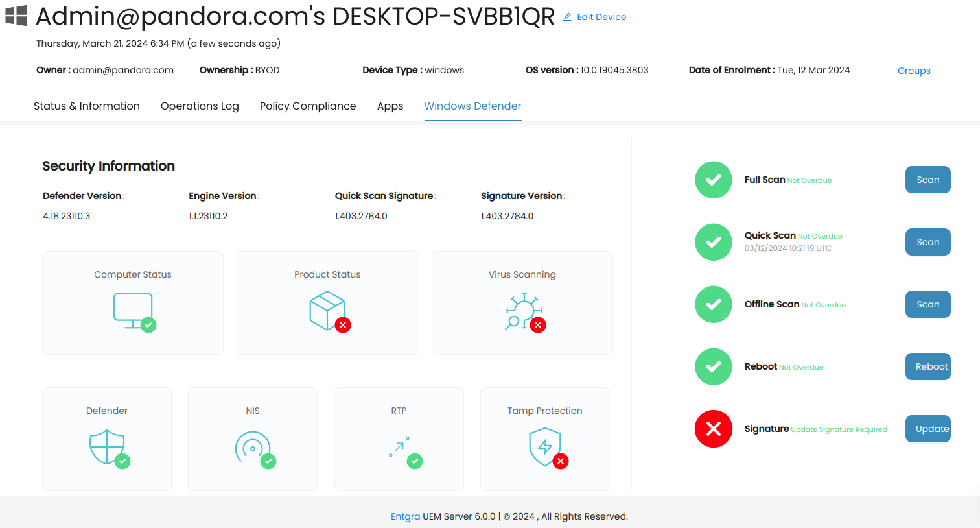Run Quick Scan using its Scan button

[927, 242]
